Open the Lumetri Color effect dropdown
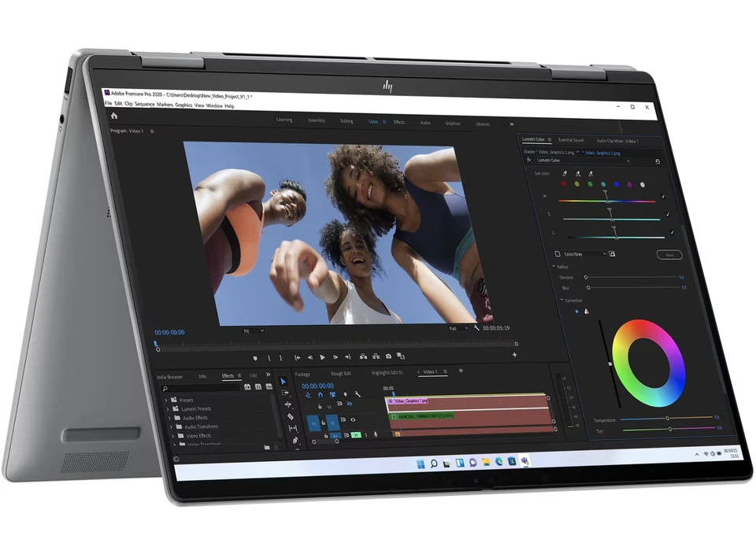 click(x=583, y=161)
